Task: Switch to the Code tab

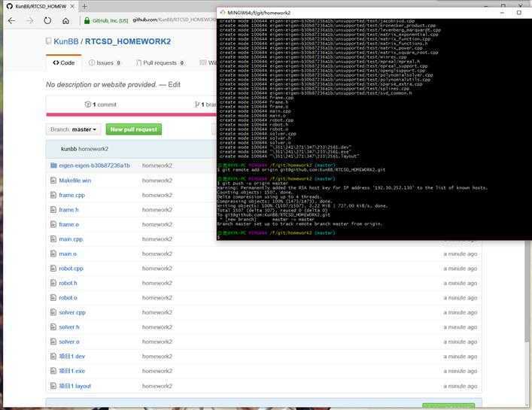Action: point(64,62)
